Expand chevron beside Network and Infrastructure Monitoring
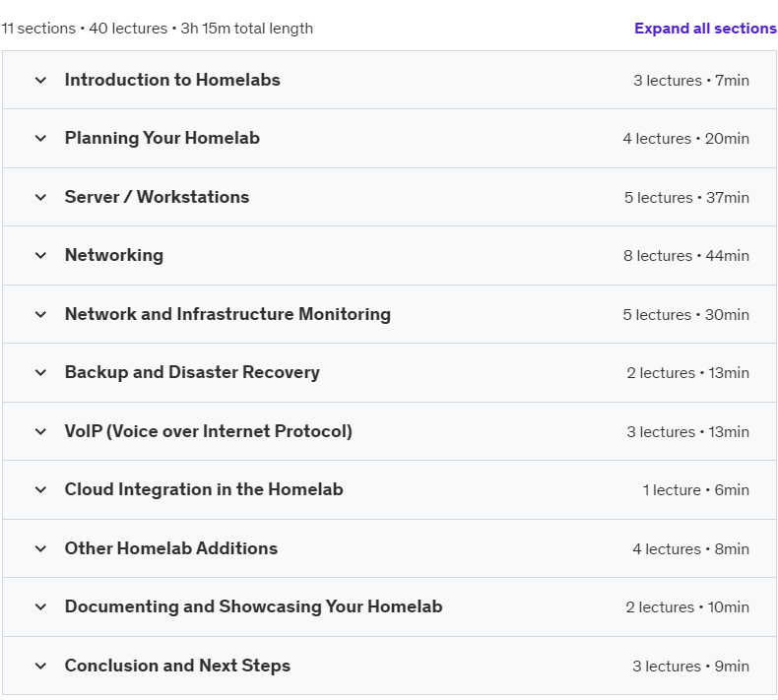Image resolution: width=778 pixels, height=700 pixels. (40, 314)
